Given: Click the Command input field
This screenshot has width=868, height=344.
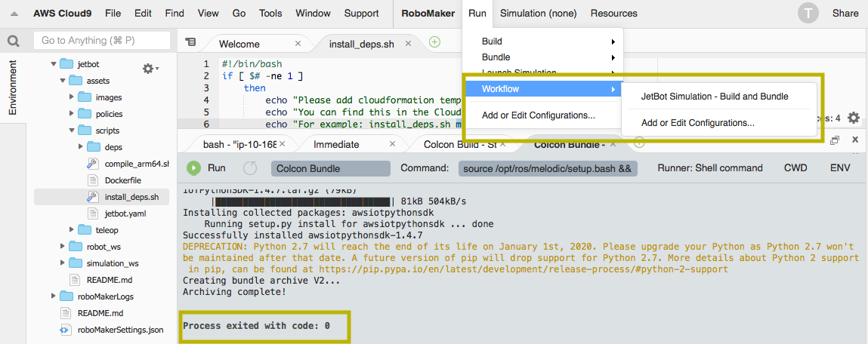Looking at the screenshot, I should pos(548,169).
